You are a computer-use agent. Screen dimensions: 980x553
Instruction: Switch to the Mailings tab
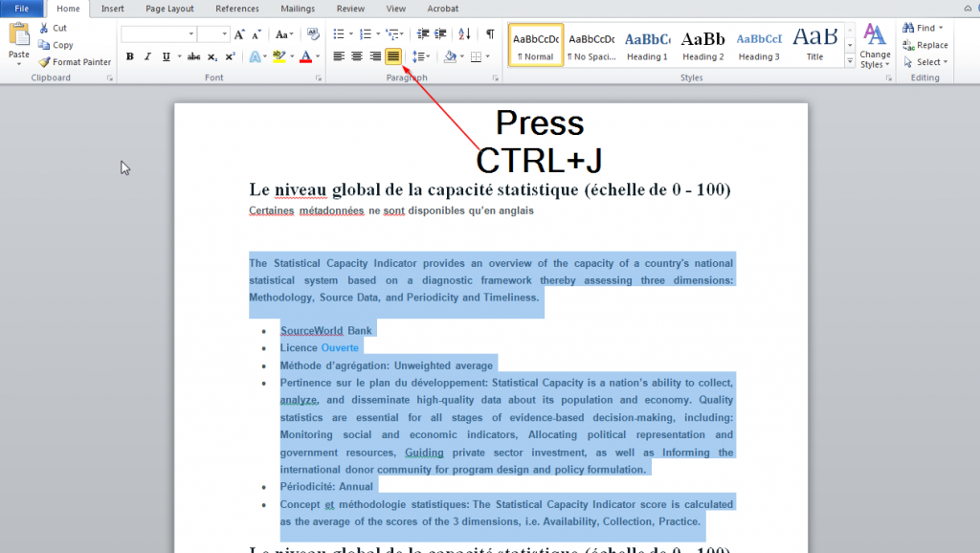298,9
